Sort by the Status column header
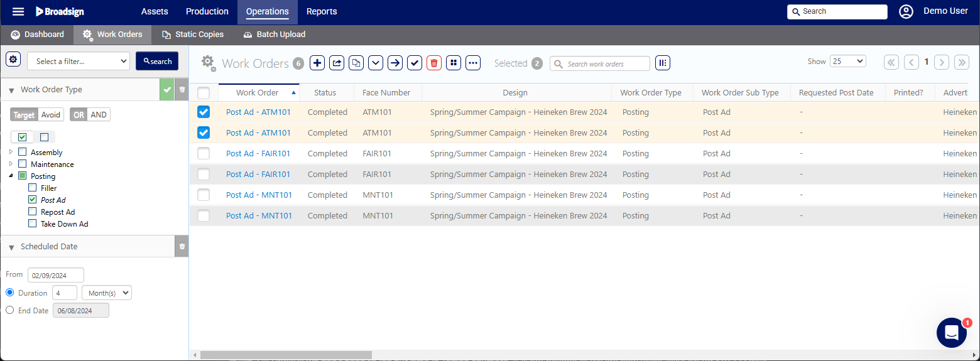The height and width of the screenshot is (361, 980). pyautogui.click(x=325, y=93)
